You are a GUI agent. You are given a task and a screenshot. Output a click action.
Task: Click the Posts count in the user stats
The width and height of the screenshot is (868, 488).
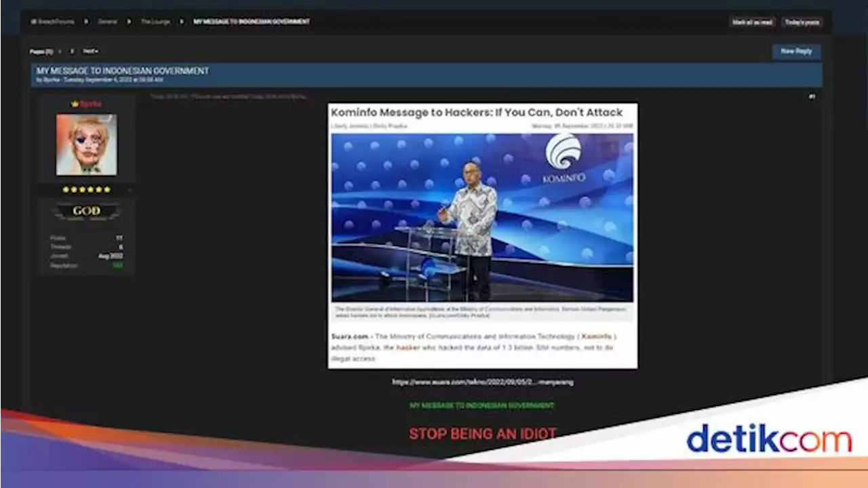[x=119, y=238]
